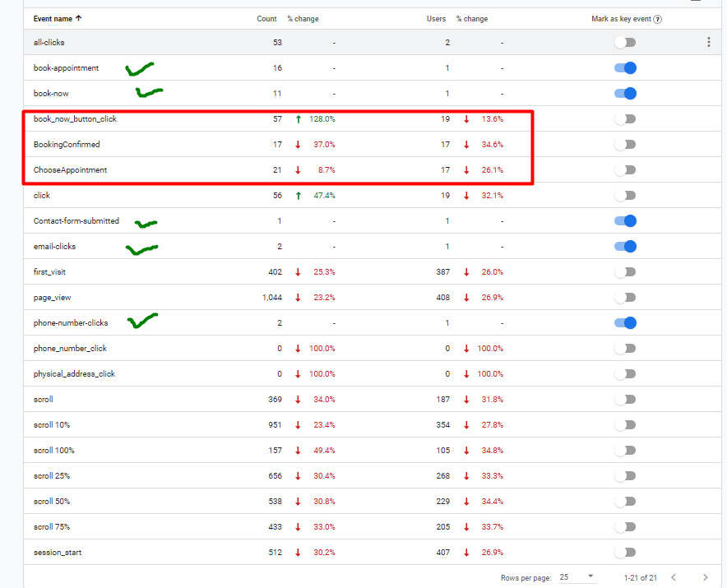The height and width of the screenshot is (588, 727).
Task: Open the scroll 100% event
Action: pos(53,451)
